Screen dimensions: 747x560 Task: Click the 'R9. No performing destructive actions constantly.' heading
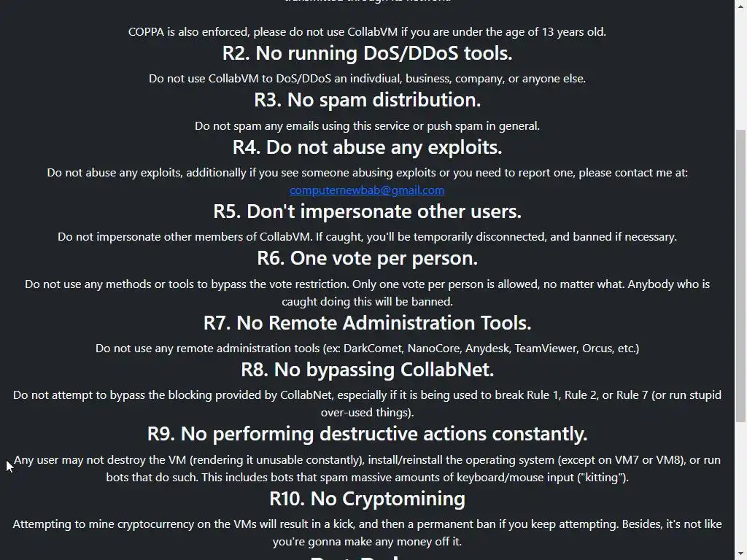tap(367, 434)
